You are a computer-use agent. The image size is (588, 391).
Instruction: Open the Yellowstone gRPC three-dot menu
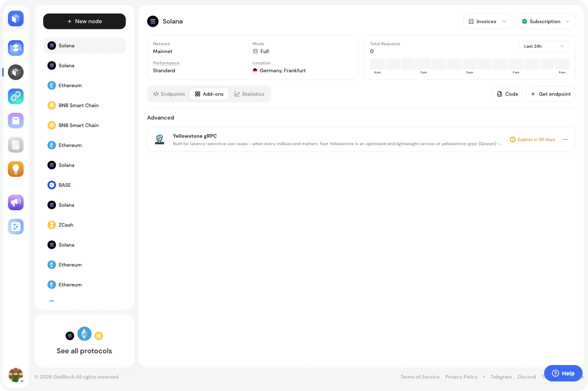coord(565,139)
